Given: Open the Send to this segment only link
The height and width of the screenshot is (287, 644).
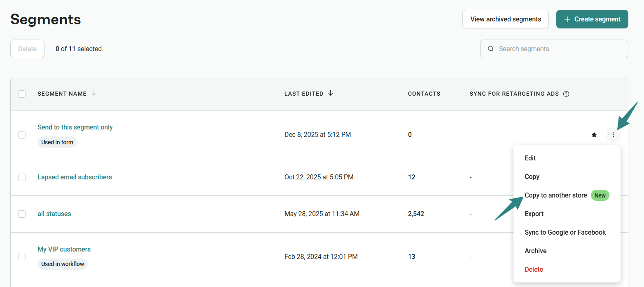Looking at the screenshot, I should [75, 127].
